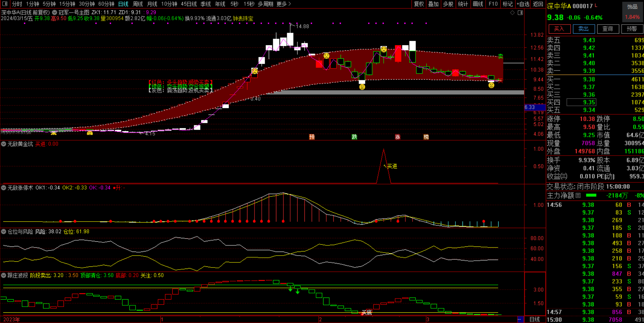Viewport: 644px width, 323px height.
Task: Click the 返回 back button
Action: coord(538,4)
